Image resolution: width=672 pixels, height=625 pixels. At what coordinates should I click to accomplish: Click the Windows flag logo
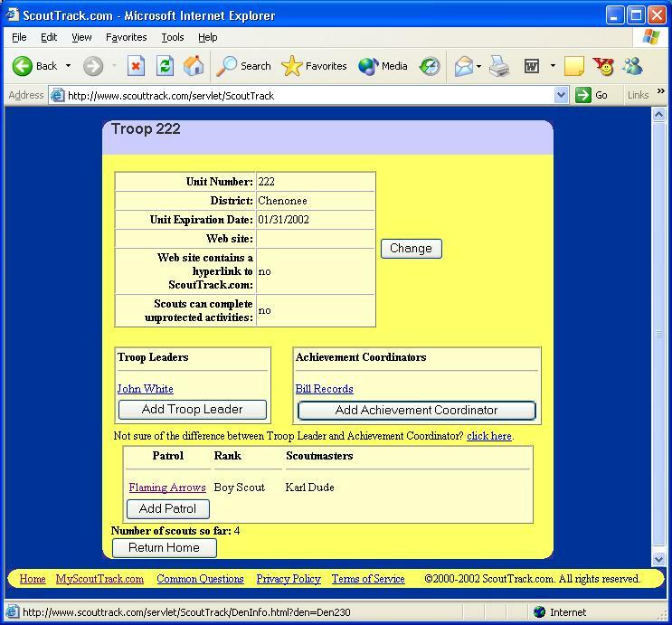click(651, 37)
